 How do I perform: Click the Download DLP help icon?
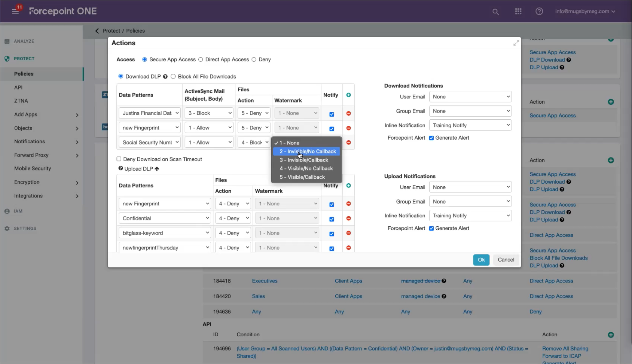tap(165, 77)
